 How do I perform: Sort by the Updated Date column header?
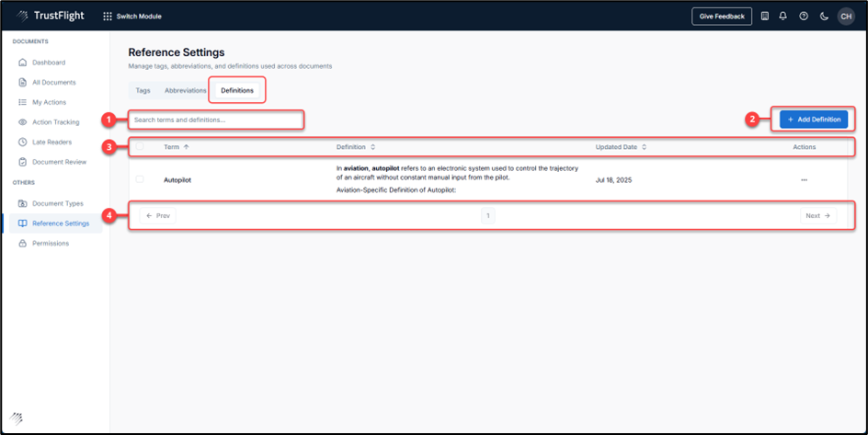click(621, 147)
